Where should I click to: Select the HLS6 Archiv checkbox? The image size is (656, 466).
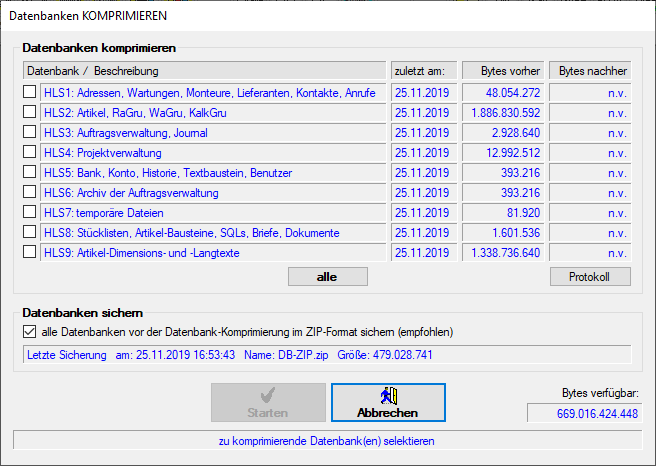tap(30, 193)
